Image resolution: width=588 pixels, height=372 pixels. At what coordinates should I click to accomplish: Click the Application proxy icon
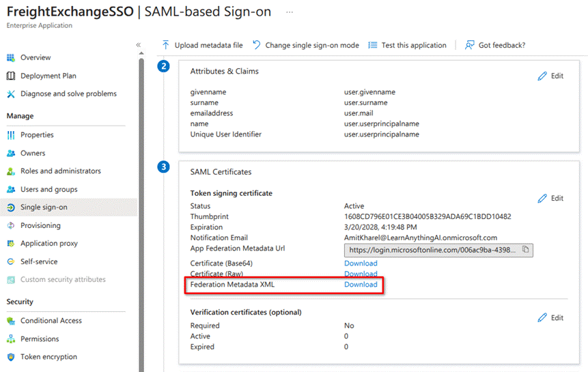tap(11, 244)
